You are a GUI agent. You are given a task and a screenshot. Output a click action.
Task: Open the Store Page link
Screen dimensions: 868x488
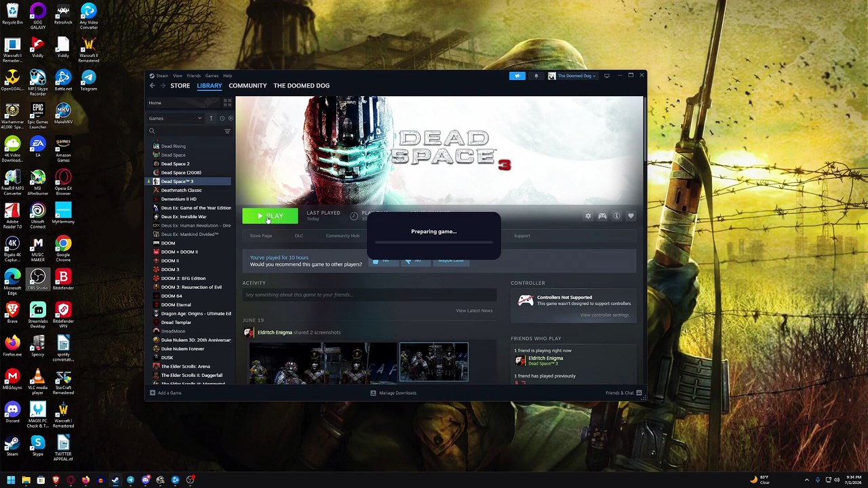[260, 236]
